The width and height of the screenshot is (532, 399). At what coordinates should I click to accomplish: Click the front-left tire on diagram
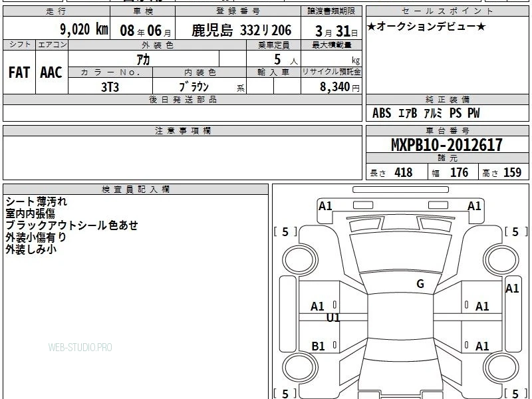coord(301,260)
